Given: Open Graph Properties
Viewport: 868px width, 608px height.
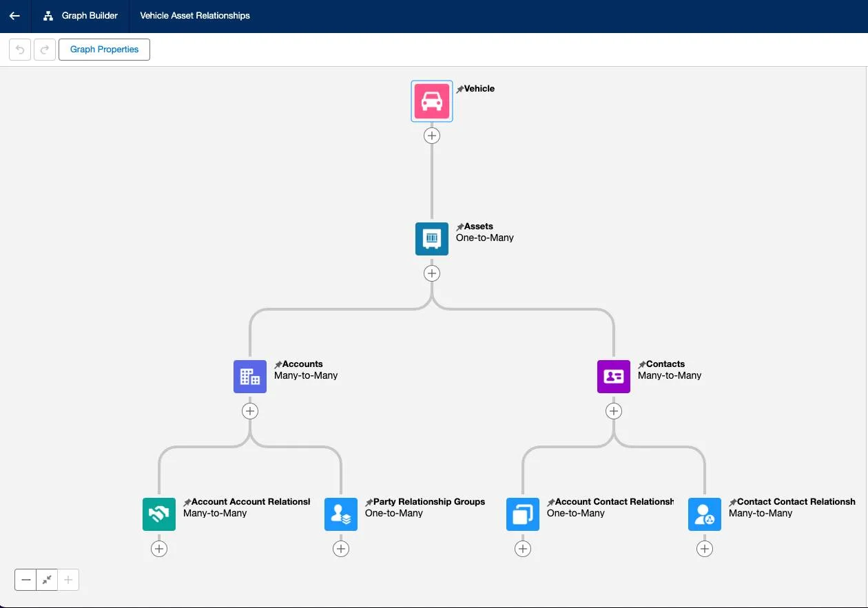Looking at the screenshot, I should coord(104,50).
